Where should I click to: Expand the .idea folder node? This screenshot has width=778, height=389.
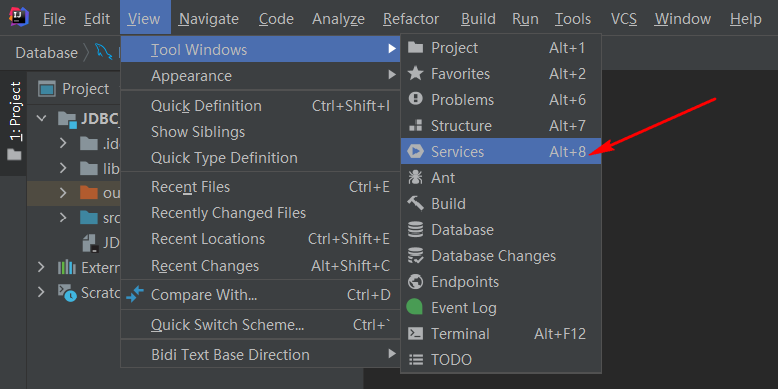point(63,143)
